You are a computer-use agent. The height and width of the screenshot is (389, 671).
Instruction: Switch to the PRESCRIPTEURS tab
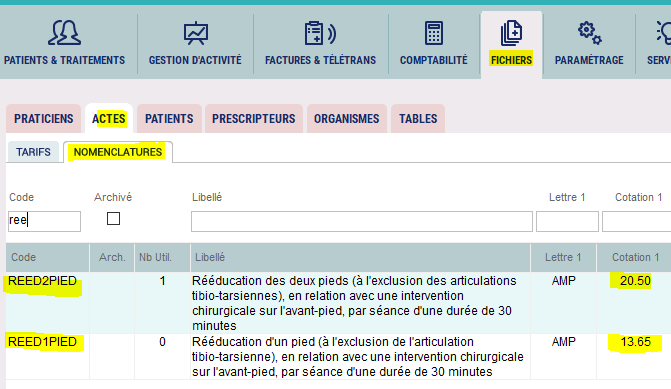(254, 119)
